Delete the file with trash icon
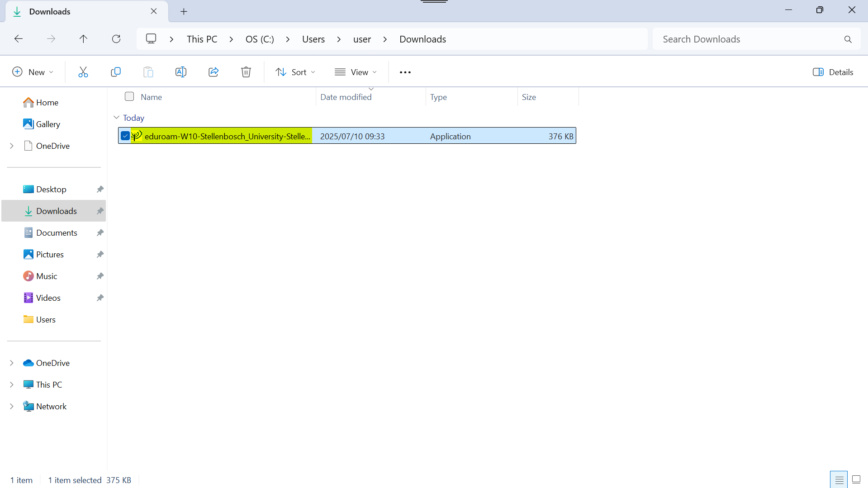The height and width of the screenshot is (488, 868). coord(246,72)
